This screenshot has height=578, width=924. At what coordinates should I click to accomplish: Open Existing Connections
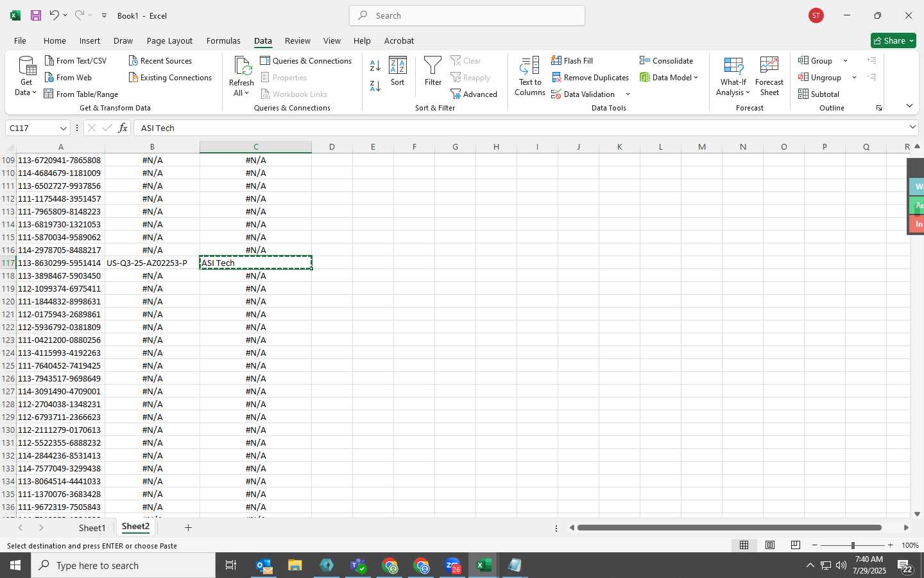click(170, 77)
